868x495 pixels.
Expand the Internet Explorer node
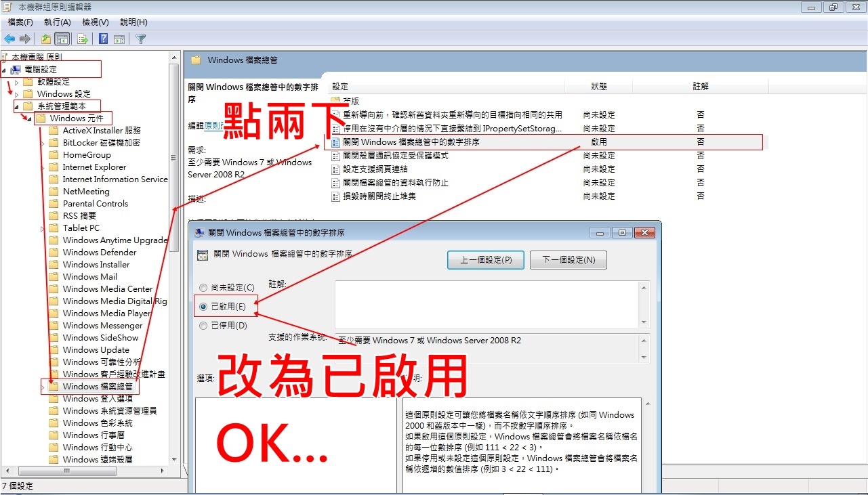tap(43, 167)
